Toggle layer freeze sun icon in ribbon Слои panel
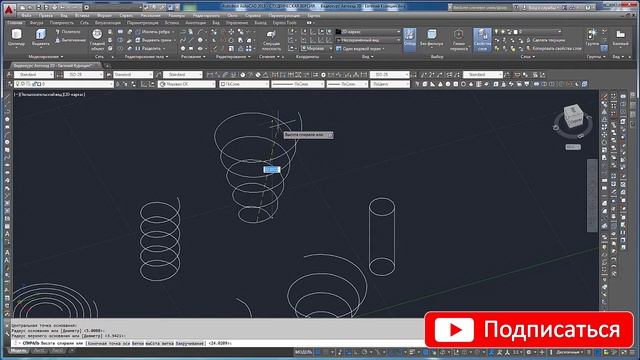This screenshot has width=640, height=360. click(502, 31)
